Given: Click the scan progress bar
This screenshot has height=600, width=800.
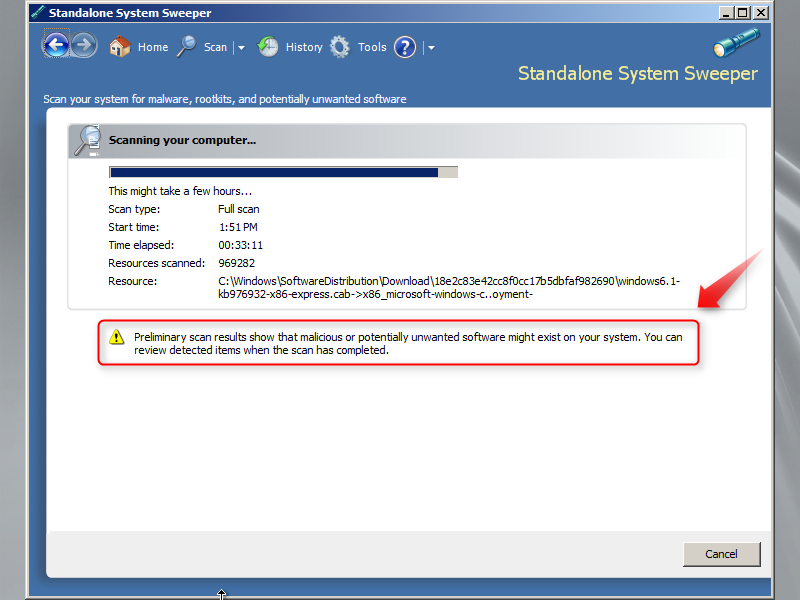Looking at the screenshot, I should click(x=283, y=171).
